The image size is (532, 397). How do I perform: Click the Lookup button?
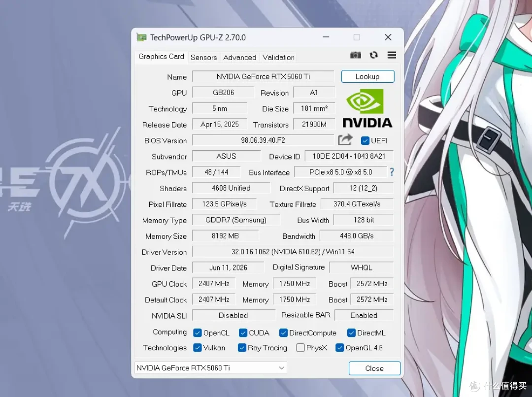coord(367,76)
